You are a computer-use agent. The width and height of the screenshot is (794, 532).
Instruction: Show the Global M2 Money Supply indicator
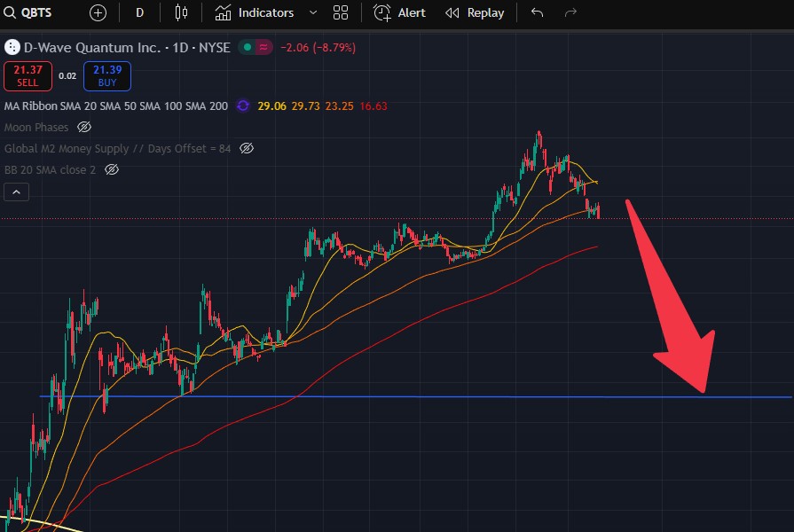click(247, 148)
